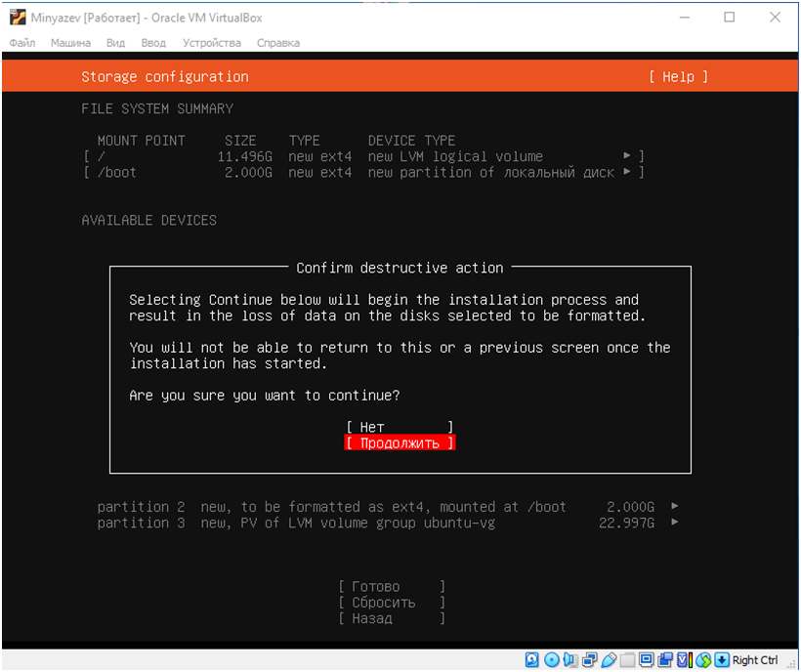801x672 pixels.
Task: Open the Файл menu
Action: click(x=22, y=43)
